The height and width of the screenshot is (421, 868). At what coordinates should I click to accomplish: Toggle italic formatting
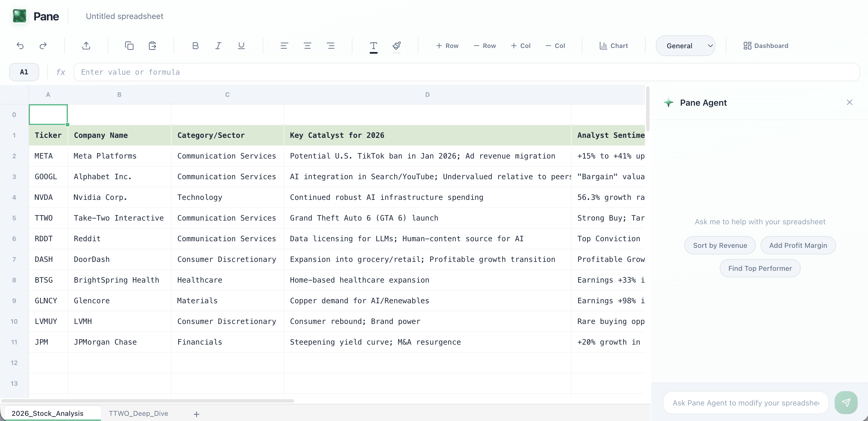point(218,46)
